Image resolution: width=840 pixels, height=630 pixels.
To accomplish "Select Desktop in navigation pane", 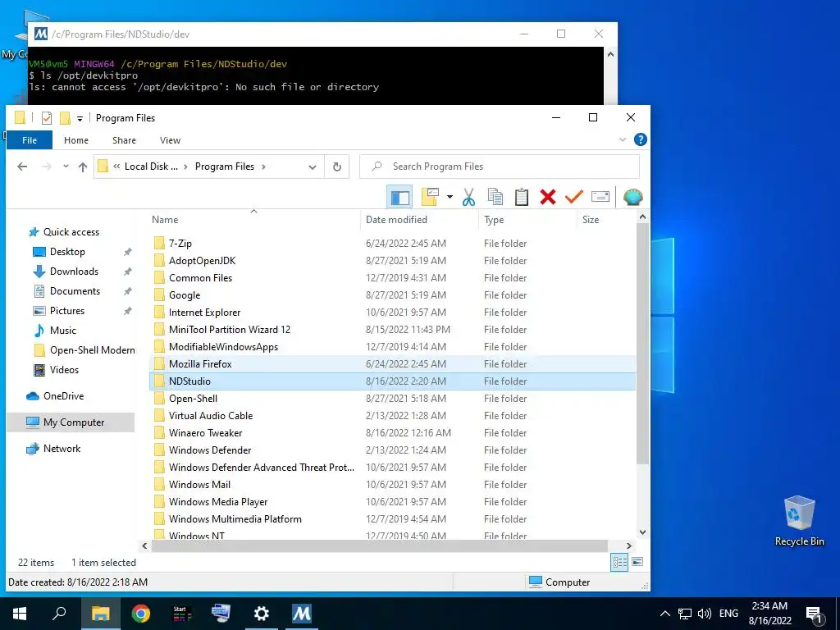I will (67, 252).
